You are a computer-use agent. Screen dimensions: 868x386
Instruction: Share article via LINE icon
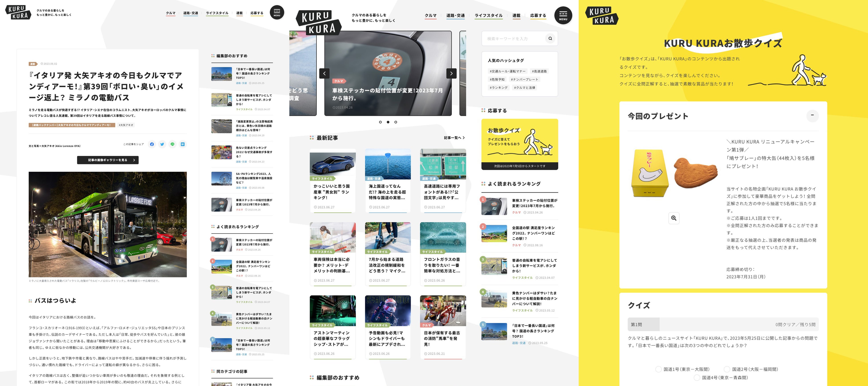pyautogui.click(x=172, y=144)
